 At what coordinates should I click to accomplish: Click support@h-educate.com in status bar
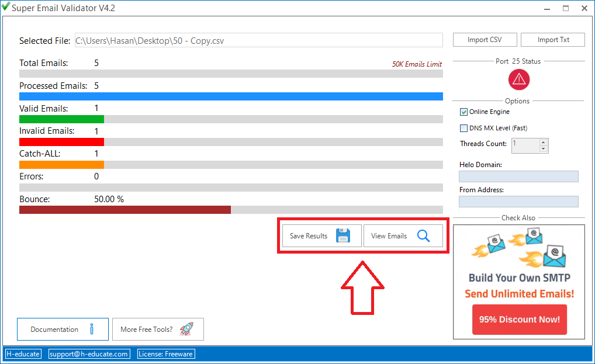point(89,353)
